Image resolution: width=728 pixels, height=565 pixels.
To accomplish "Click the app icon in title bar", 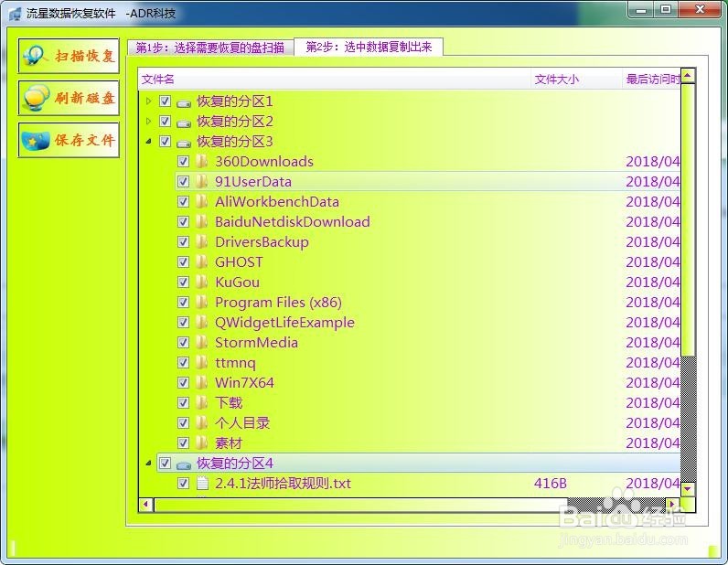I will tap(16, 13).
